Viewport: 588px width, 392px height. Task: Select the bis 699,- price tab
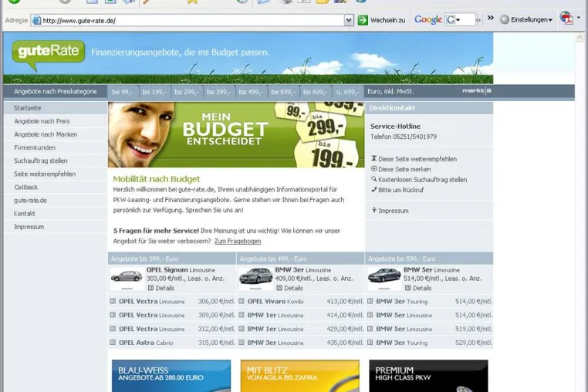(x=316, y=92)
